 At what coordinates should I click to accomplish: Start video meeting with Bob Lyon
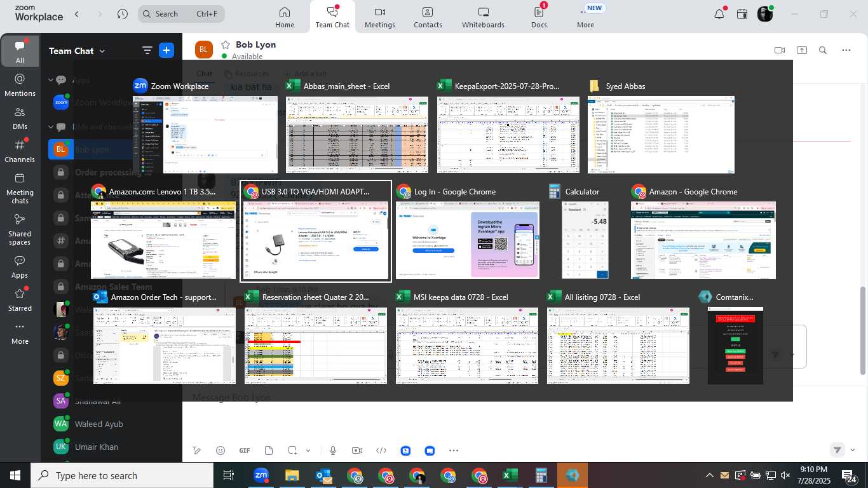(780, 50)
